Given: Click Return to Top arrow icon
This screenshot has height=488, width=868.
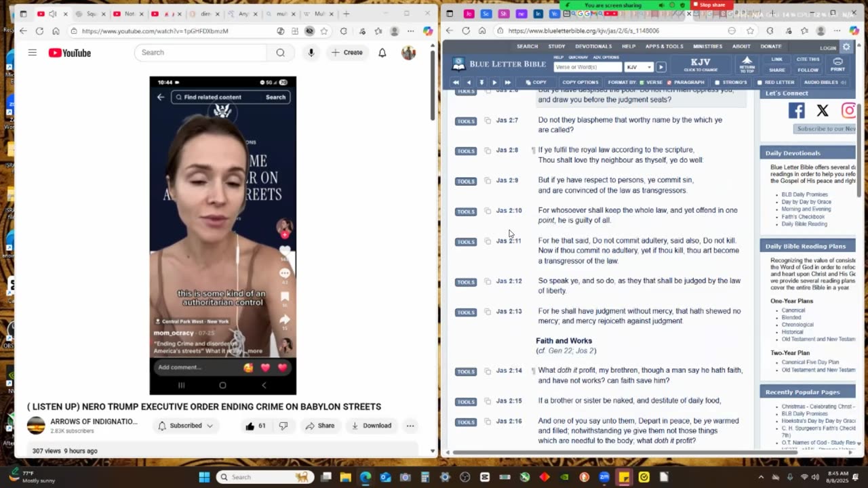Looking at the screenshot, I should [747, 65].
